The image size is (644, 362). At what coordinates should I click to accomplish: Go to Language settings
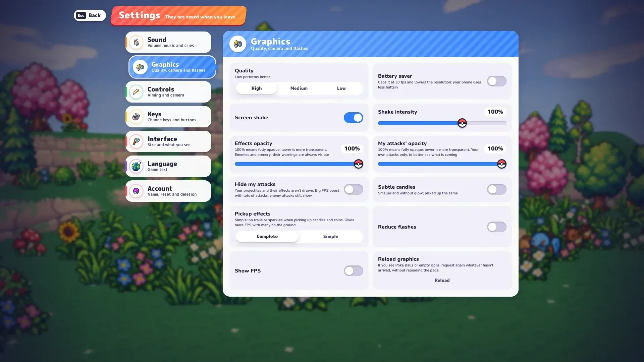pyautogui.click(x=168, y=166)
